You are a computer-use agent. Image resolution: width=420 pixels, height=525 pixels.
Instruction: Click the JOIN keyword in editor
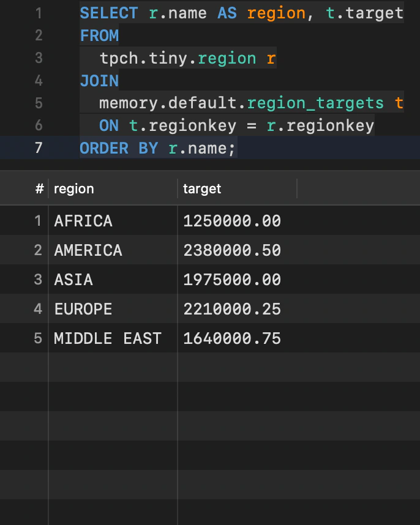(x=99, y=81)
